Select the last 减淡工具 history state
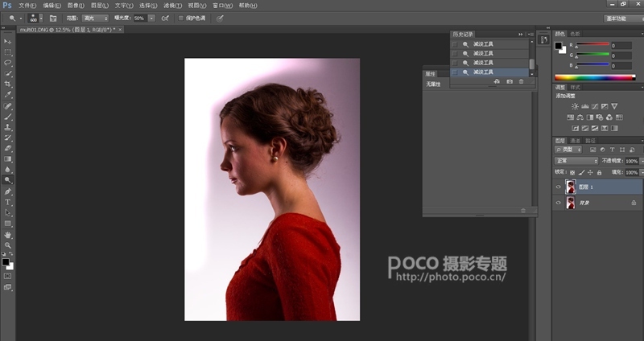The height and width of the screenshot is (341, 644). tap(483, 72)
